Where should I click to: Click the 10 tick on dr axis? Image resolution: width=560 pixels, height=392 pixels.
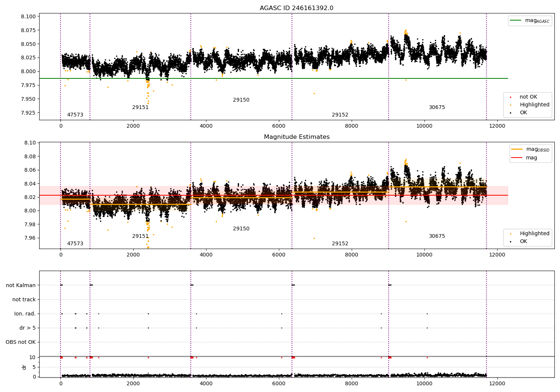pyautogui.click(x=32, y=358)
